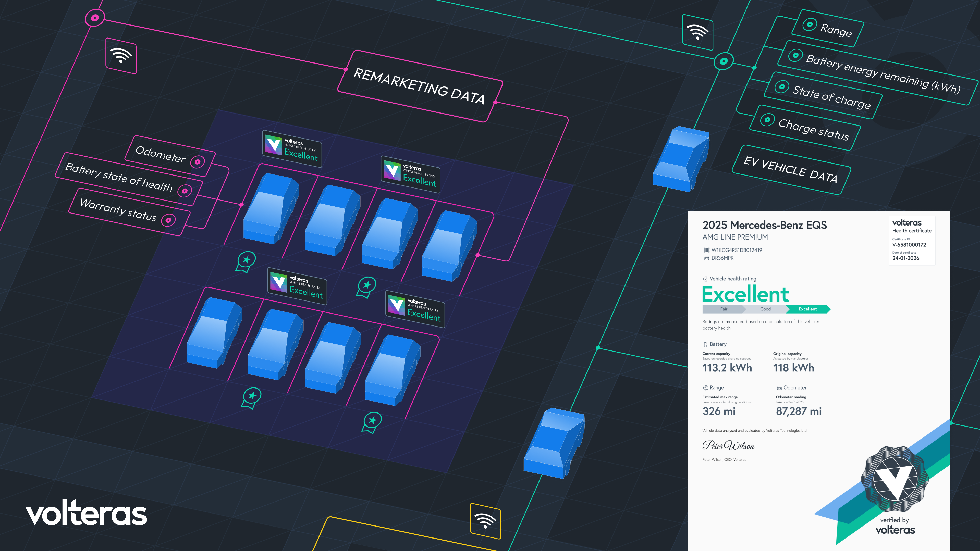Click the first blue car in the top parking row
The width and height of the screenshot is (980, 551).
tap(271, 208)
